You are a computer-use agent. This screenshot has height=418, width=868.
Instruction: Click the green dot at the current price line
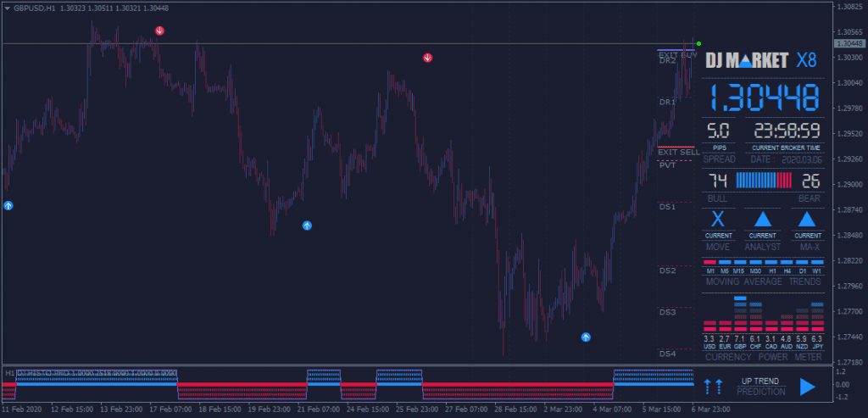point(699,44)
